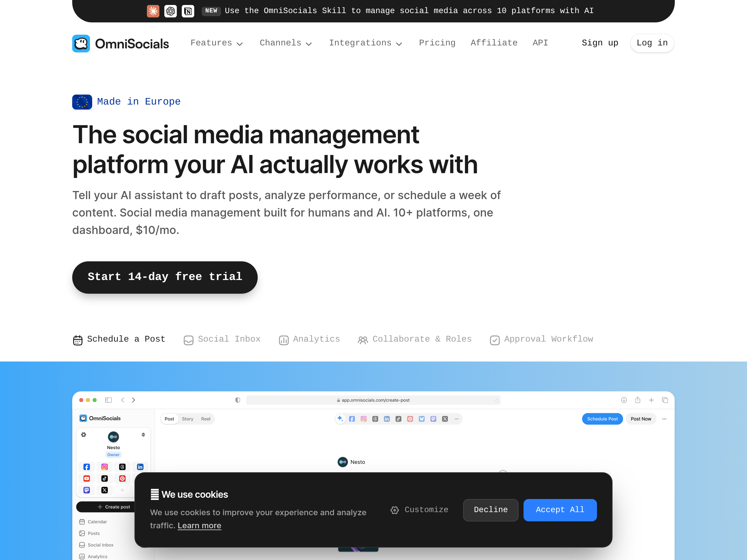Open the ellipsis menu beside Post Now
Image resolution: width=747 pixels, height=560 pixels.
[x=664, y=419]
